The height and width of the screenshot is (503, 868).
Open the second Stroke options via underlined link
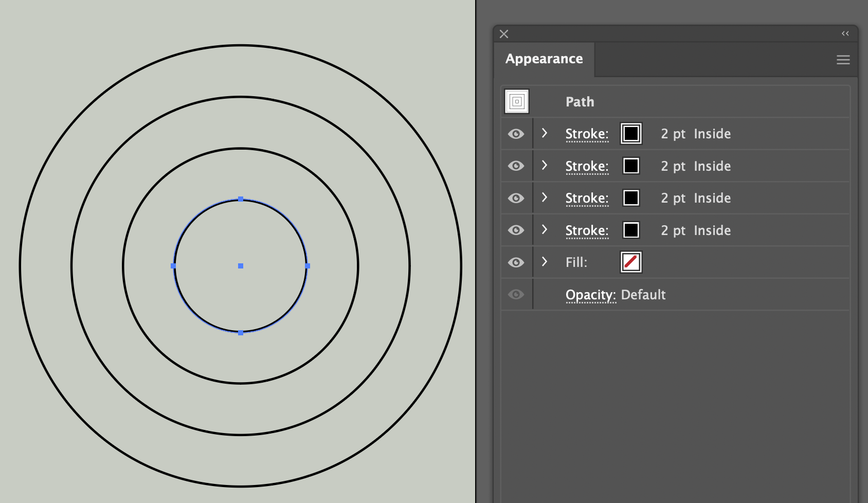[x=587, y=166]
